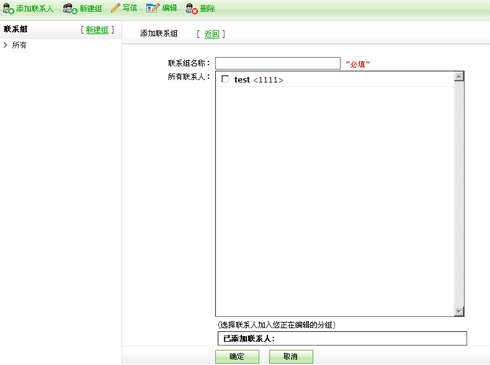Viewport: 490px width, 365px height.
Task: Focus the 联系组名称 input field
Action: [x=278, y=63]
